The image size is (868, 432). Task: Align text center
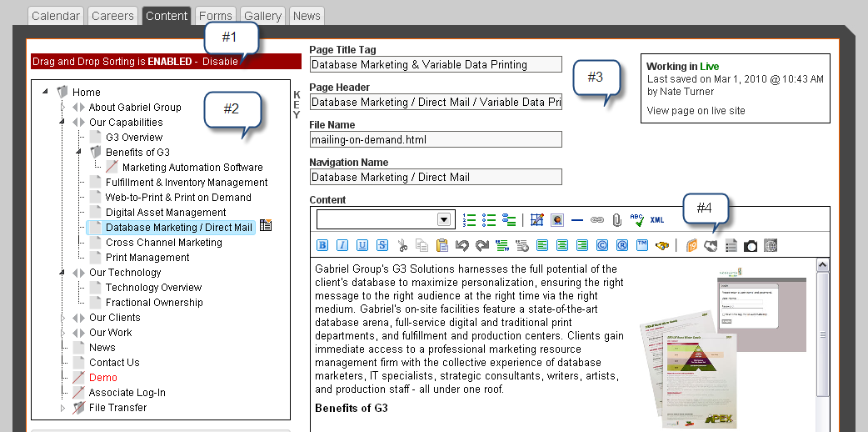pos(562,245)
